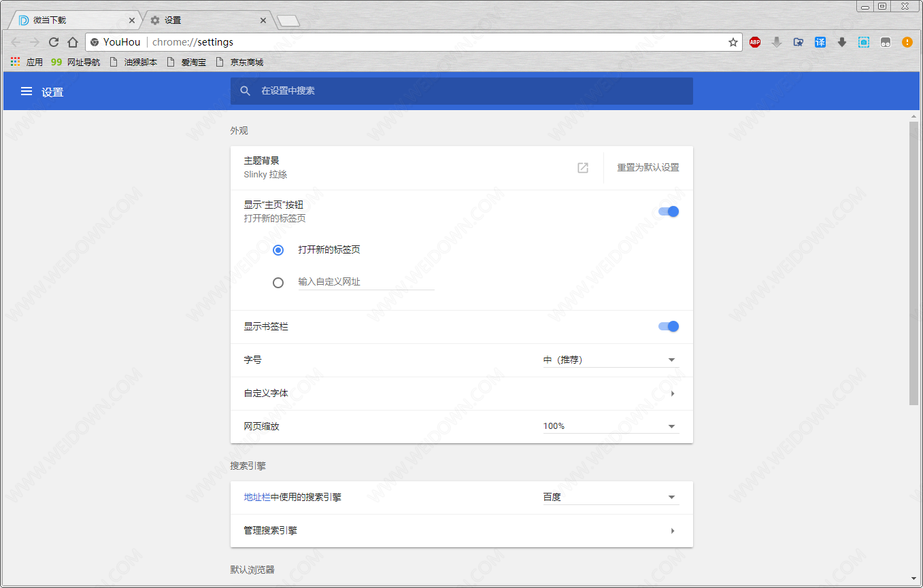
Task: Open the 油猴脚本 bookmark
Action: pos(133,62)
